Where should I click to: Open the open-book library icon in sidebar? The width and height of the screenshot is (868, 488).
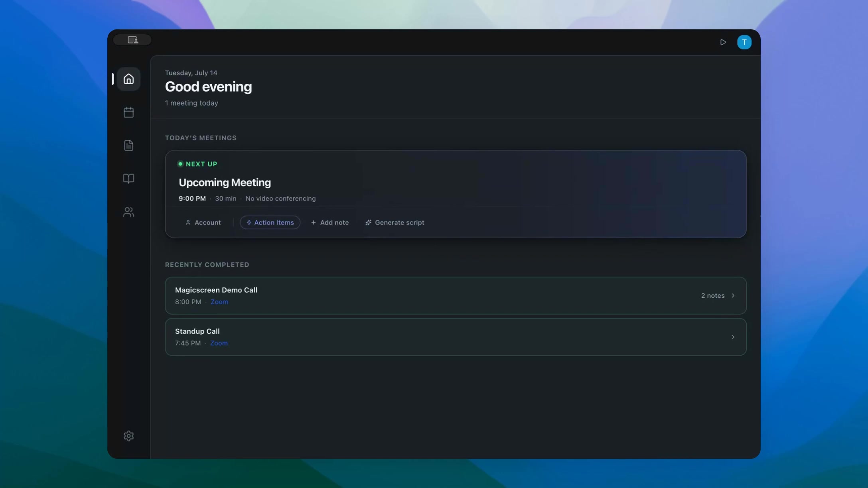128,179
